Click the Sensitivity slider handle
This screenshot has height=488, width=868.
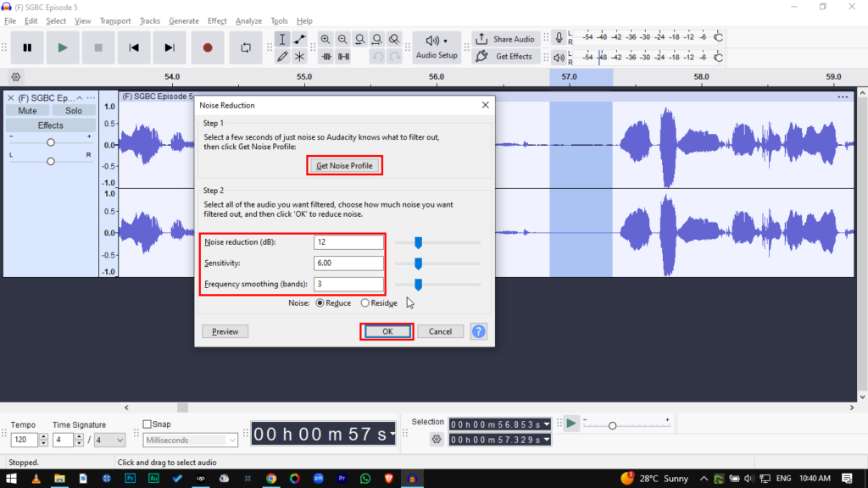(x=418, y=263)
